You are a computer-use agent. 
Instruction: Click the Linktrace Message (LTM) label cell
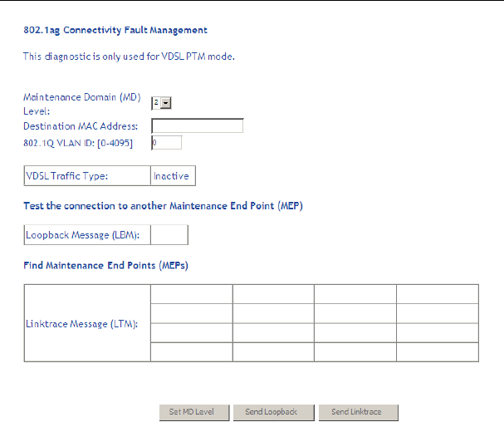87,323
